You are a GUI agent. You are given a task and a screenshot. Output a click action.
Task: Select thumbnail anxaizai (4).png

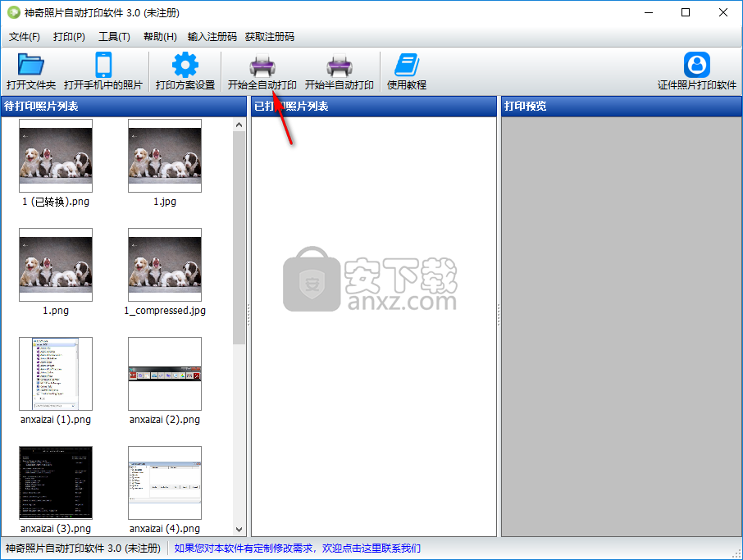(165, 483)
